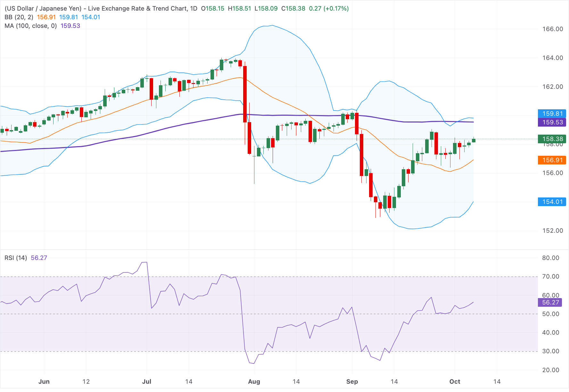The width and height of the screenshot is (569, 392).
Task: Click the 164.00 price axis label
Action: [x=553, y=58]
